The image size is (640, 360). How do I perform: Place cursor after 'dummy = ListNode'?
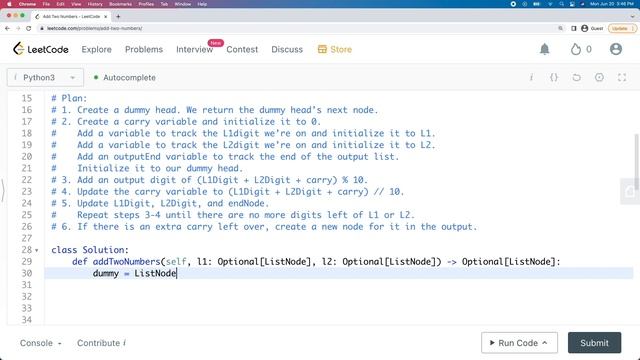(177, 273)
